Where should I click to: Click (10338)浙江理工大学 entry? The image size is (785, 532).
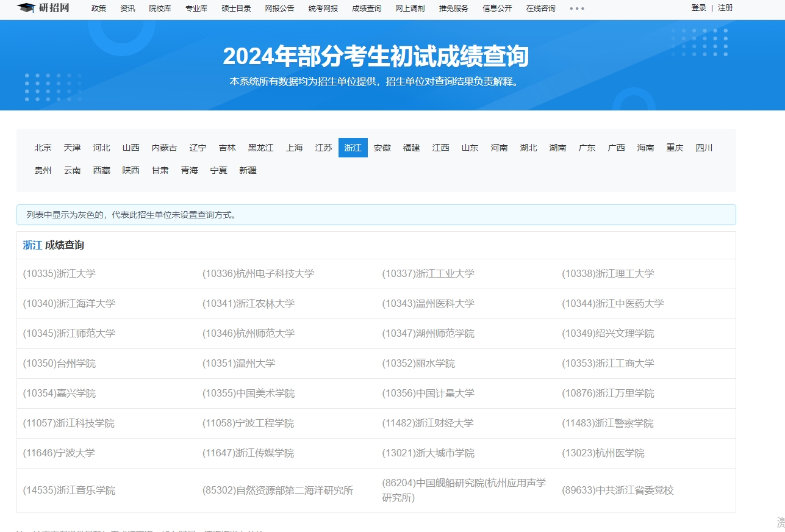coord(608,274)
